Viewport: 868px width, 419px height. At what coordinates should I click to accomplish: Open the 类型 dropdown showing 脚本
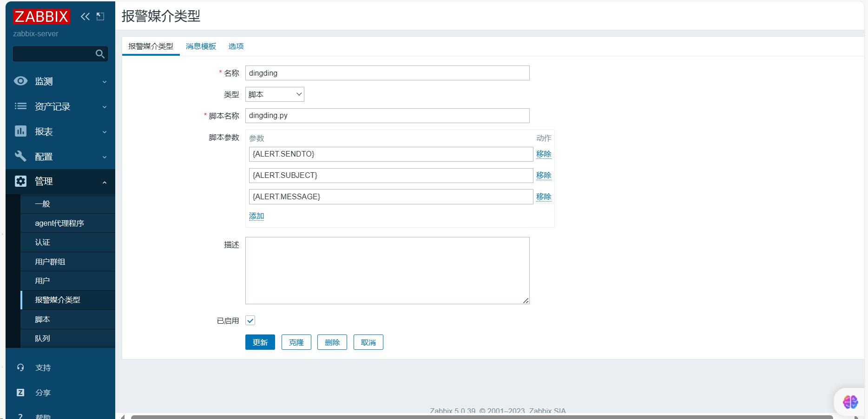[x=275, y=94]
